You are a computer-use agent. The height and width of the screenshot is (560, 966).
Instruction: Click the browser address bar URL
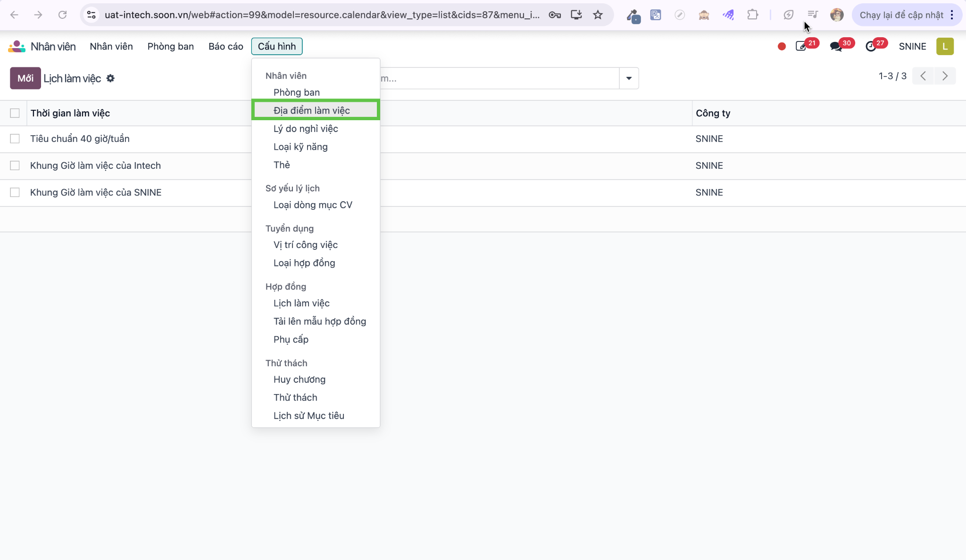pos(322,15)
